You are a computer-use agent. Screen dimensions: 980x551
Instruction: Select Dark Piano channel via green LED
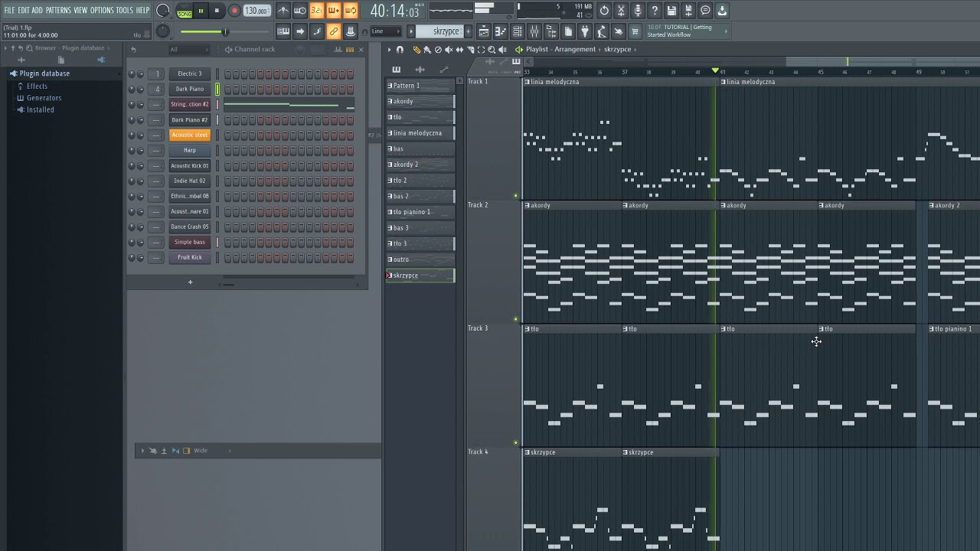(x=217, y=90)
